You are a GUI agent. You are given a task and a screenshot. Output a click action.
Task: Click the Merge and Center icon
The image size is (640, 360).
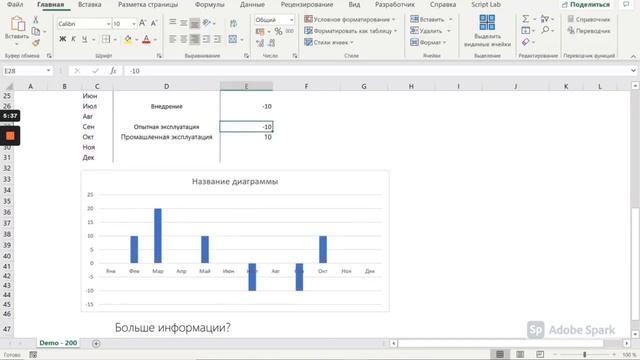[233, 39]
